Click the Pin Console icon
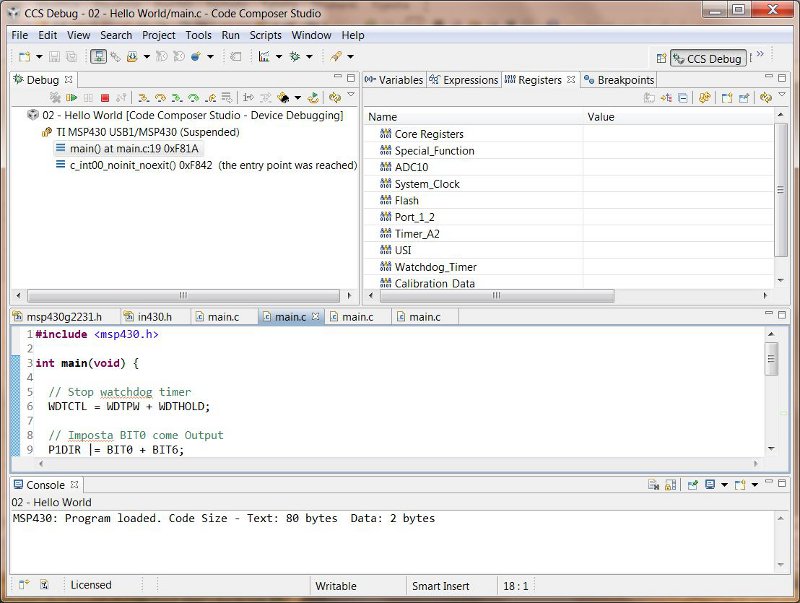Image resolution: width=800 pixels, height=603 pixels. point(692,485)
